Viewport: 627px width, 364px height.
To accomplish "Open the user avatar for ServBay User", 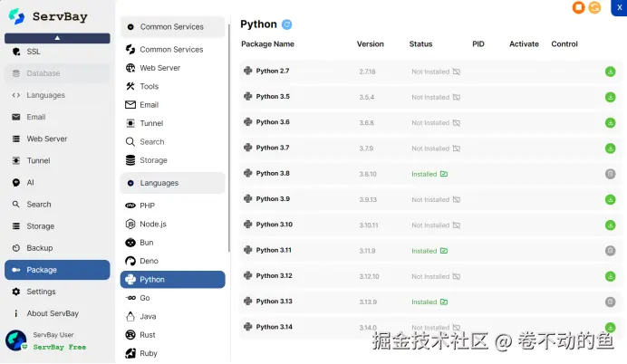I will click(16, 340).
